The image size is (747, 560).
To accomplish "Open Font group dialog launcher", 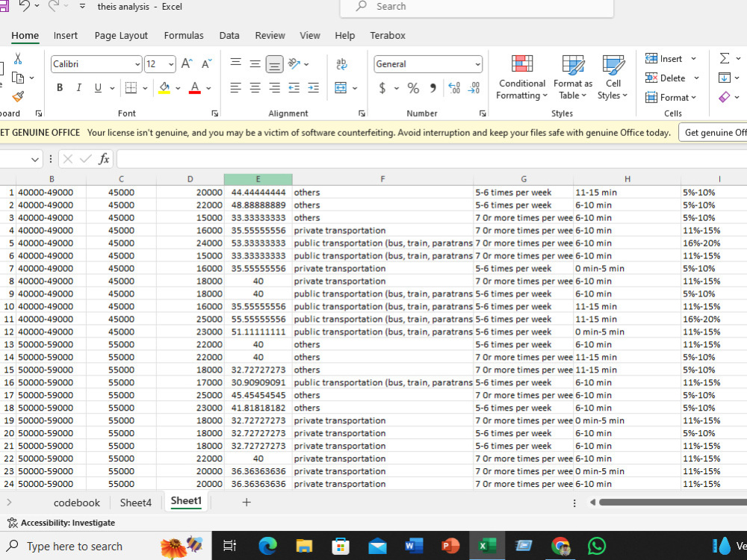I will [x=215, y=113].
